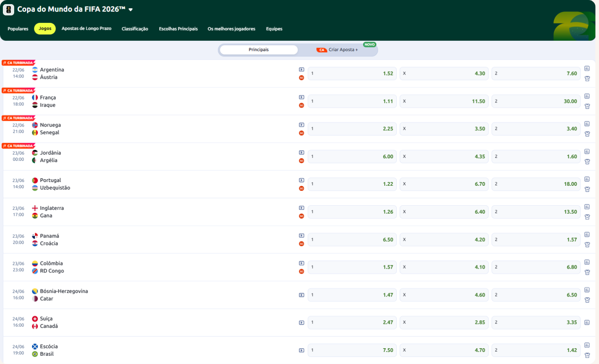
Task: Pick draw odds 4.60 for Bósnia-Catar
Action: click(x=444, y=295)
